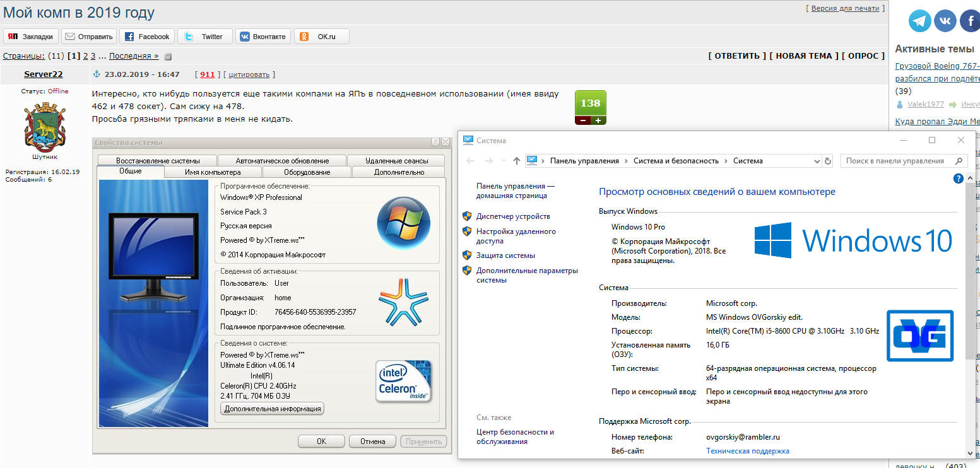Viewport: 980px width, 468px height.
Task: Go up one level in System window
Action: (x=517, y=161)
